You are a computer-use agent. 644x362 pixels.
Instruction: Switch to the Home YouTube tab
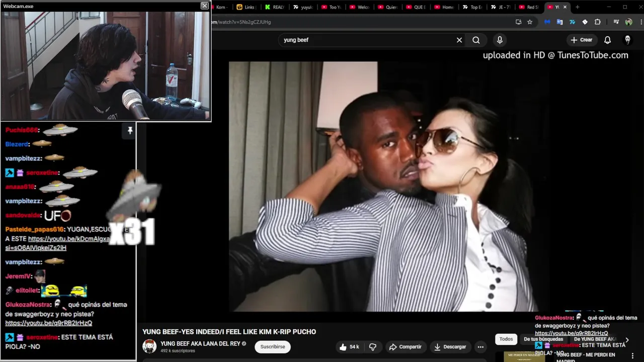[x=444, y=7]
